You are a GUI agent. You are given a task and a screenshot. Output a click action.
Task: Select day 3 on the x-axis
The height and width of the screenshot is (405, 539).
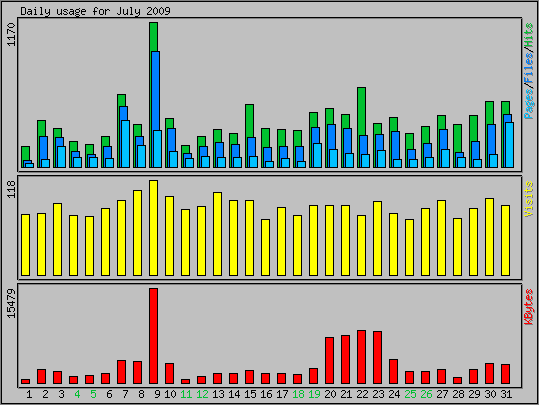61,394
